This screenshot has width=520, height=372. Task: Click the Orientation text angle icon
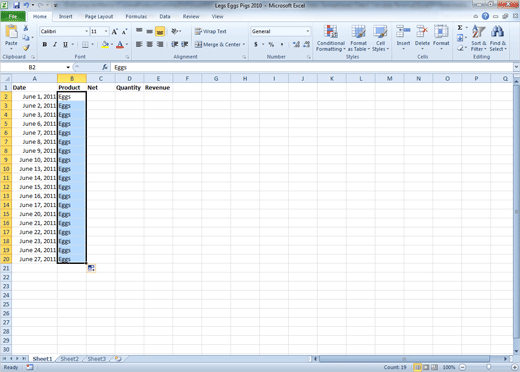tap(174, 31)
